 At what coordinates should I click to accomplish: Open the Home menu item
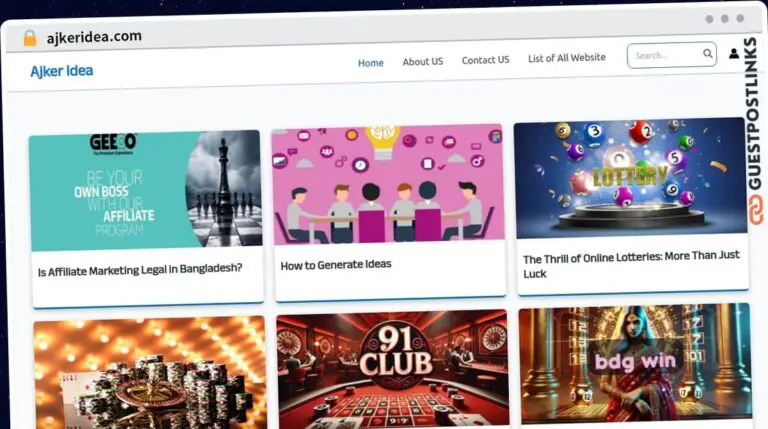coord(370,63)
